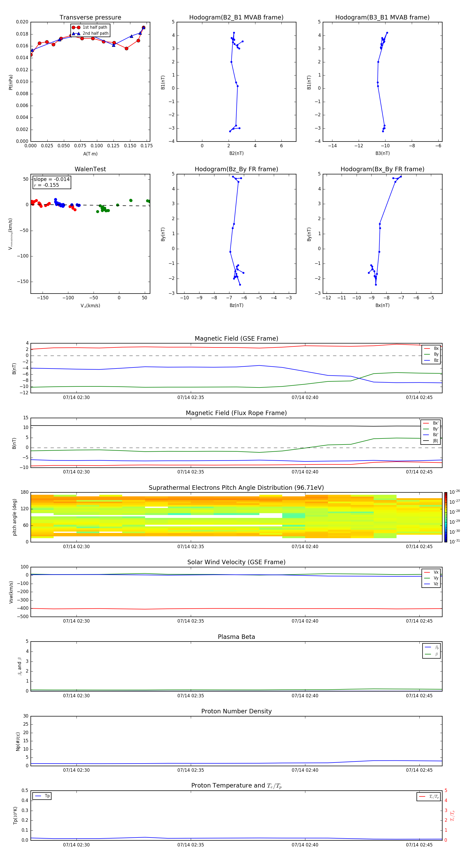Select the "r = -0.155" annotation
This screenshot has height=868, width=473.
tap(47, 185)
